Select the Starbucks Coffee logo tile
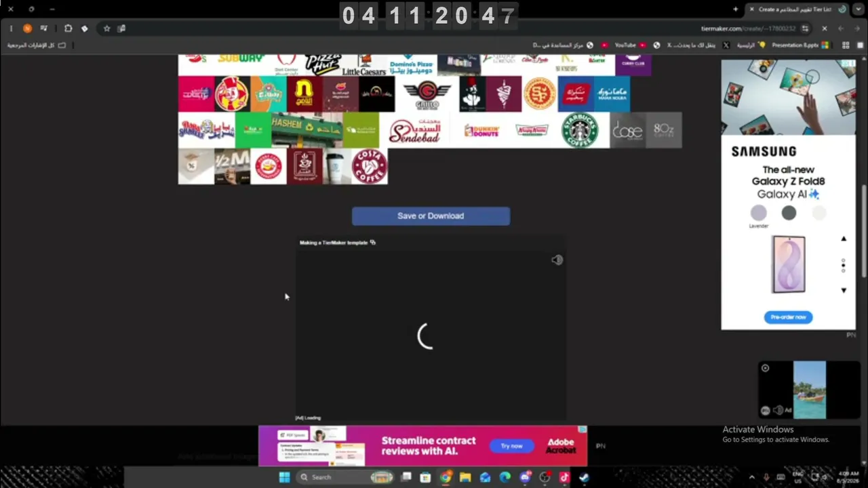Screen dimensions: 868x488 (x=580, y=130)
